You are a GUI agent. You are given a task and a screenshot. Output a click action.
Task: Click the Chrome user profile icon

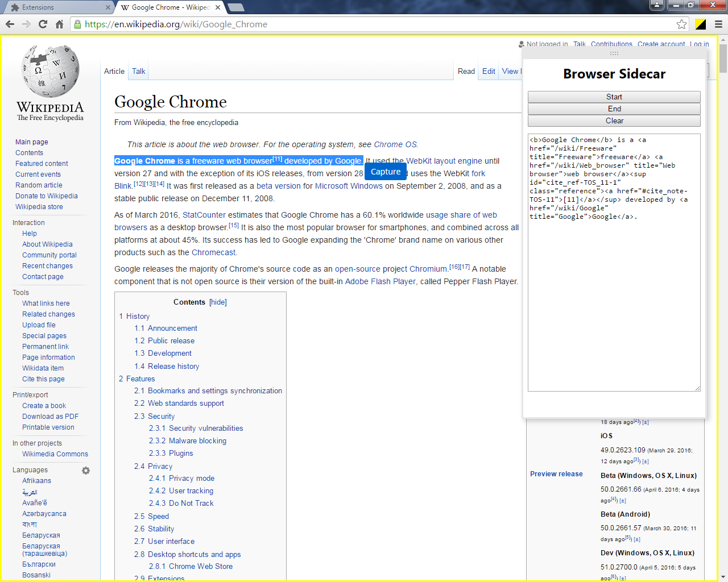pos(657,5)
